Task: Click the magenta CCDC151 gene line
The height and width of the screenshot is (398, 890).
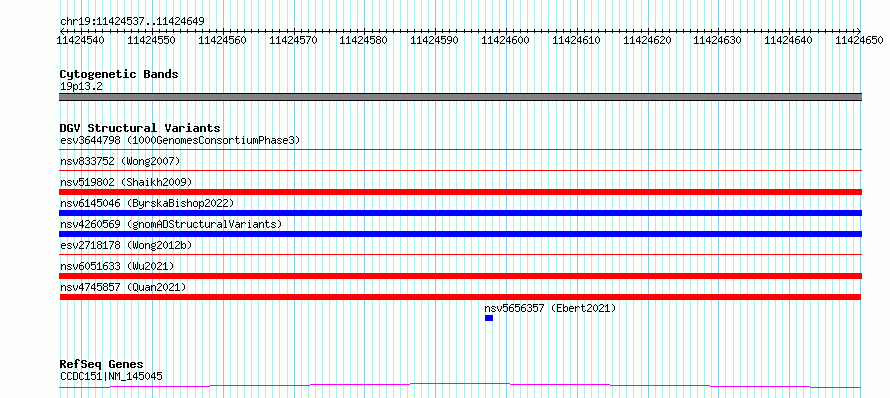Action: pos(460,386)
